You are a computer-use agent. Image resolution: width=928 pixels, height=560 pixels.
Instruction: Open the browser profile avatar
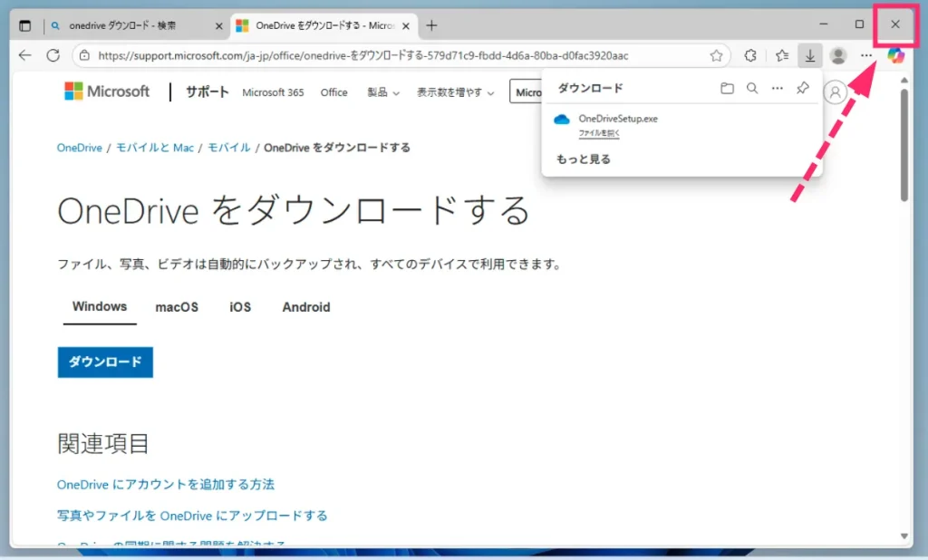(x=838, y=55)
